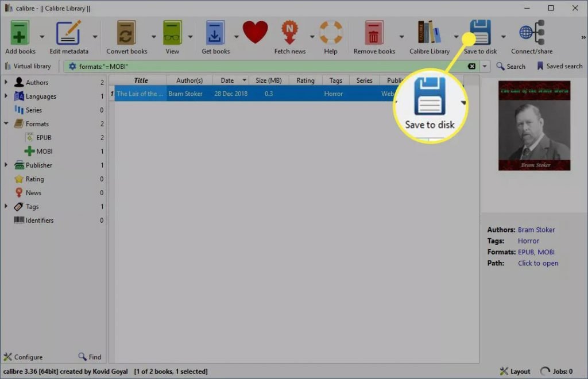588x379 pixels.
Task: Open the search history dropdown arrow
Action: [x=485, y=67]
